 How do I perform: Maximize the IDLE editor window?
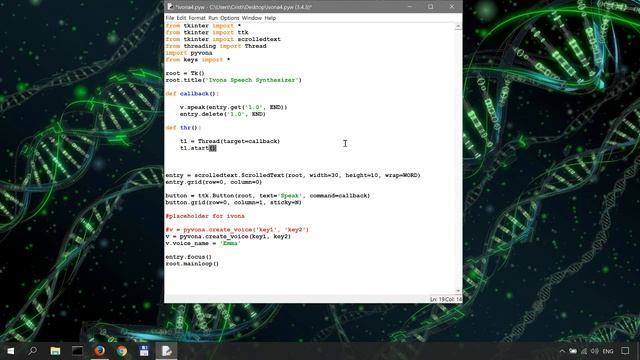[x=431, y=7]
